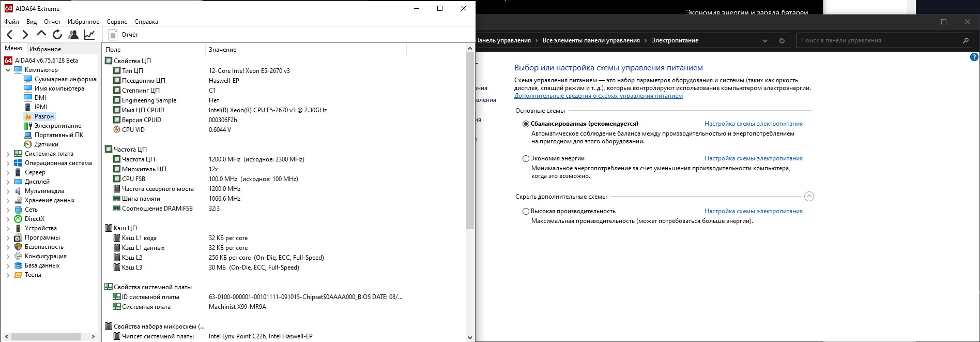Image resolution: width=980 pixels, height=342 pixels.
Task: Open the Сервис menu
Action: coord(117,22)
